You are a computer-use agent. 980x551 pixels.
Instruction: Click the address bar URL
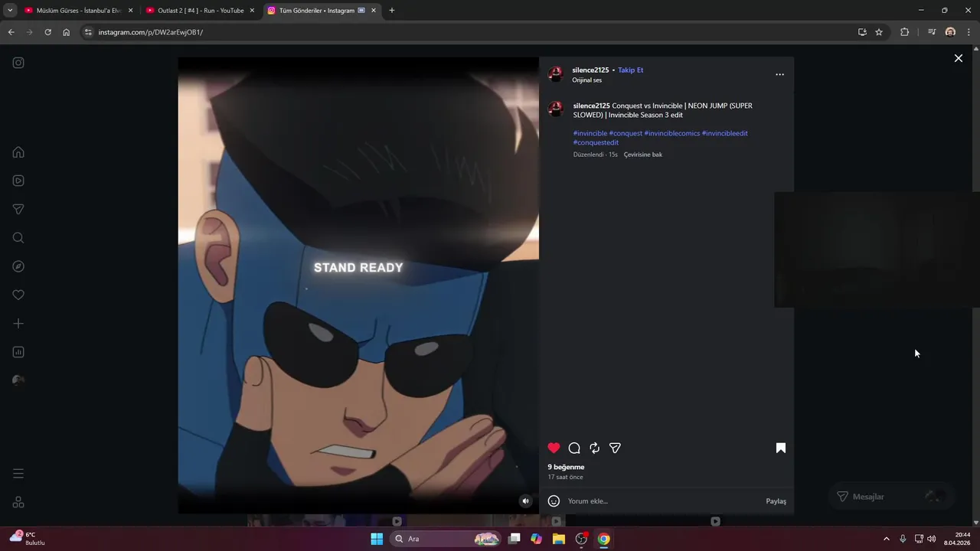click(150, 32)
